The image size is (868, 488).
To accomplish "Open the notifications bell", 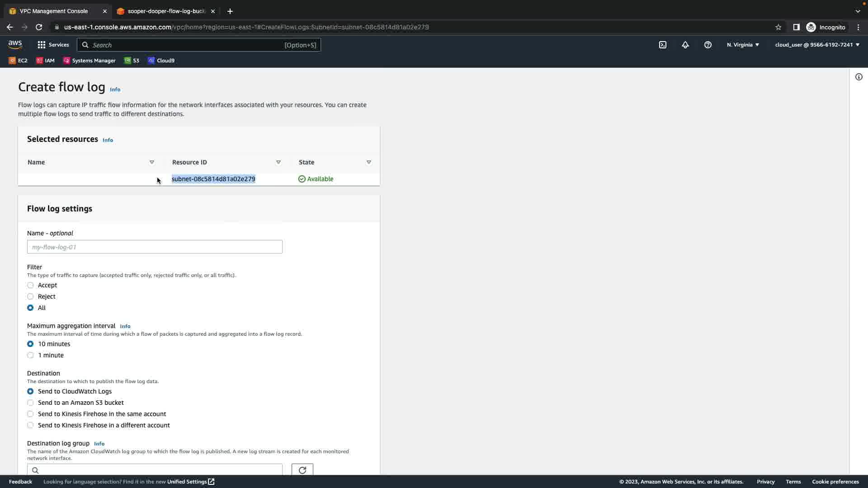I will 685,45.
